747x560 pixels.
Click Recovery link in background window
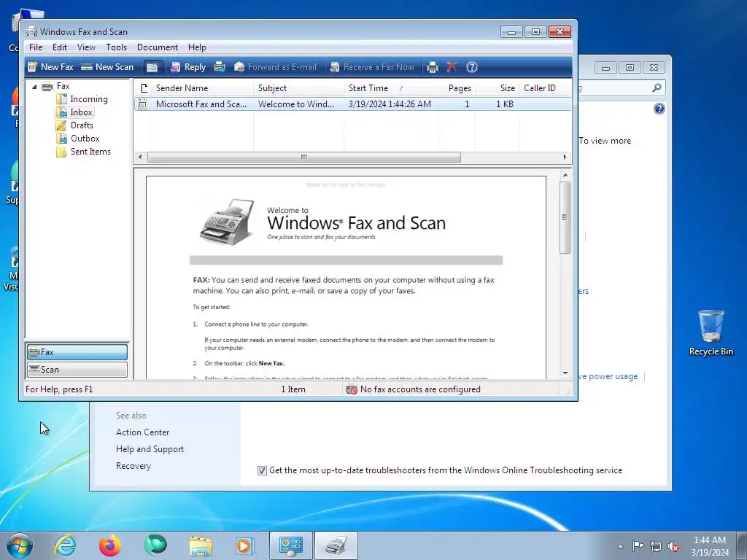point(133,466)
